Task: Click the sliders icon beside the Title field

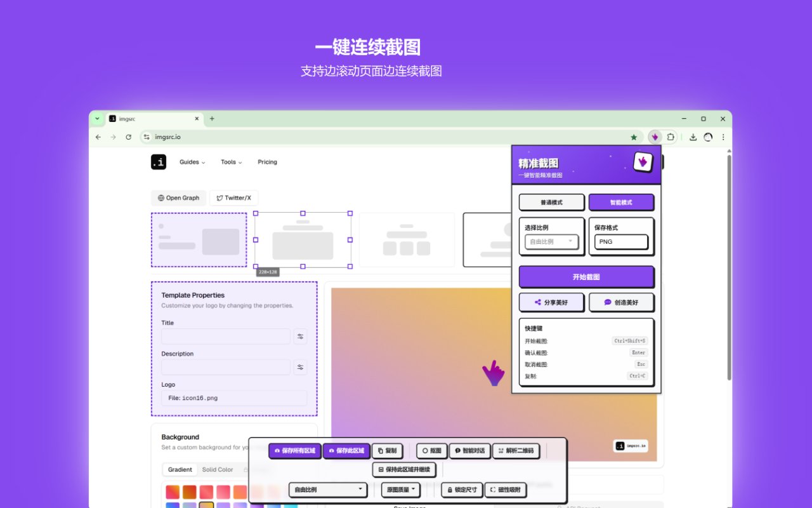Action: [299, 336]
